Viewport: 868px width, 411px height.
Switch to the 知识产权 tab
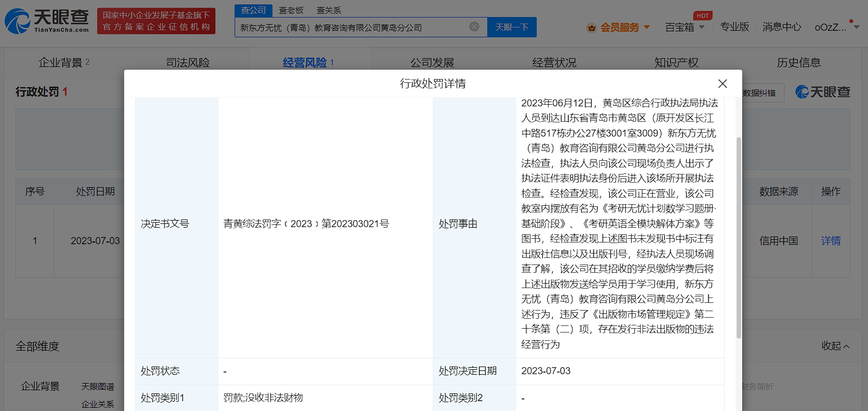click(x=676, y=63)
